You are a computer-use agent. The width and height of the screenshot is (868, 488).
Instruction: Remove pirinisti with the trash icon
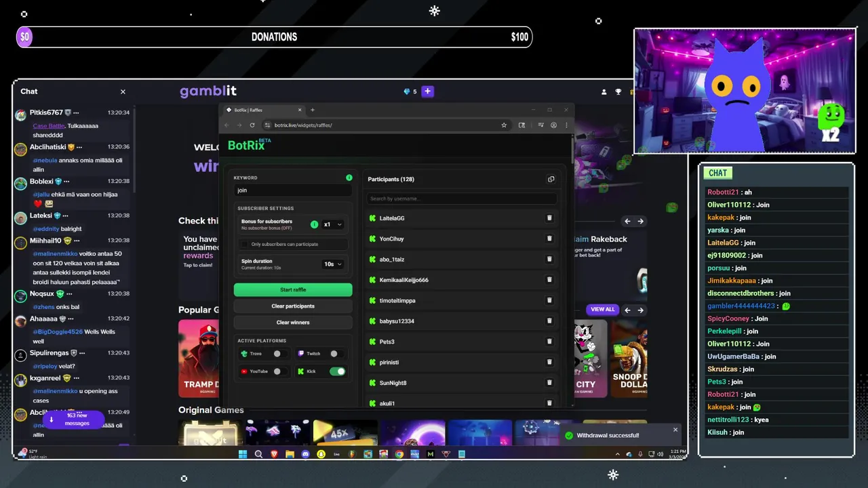(549, 362)
